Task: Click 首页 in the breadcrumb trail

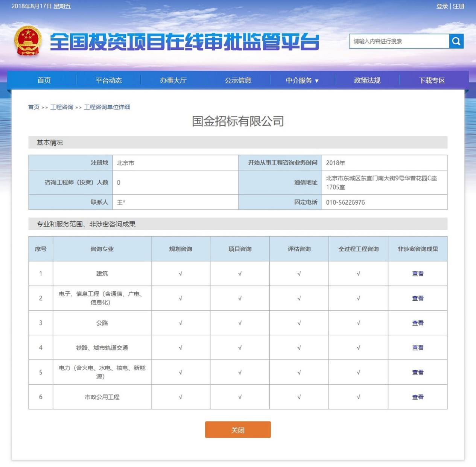Action: 34,107
